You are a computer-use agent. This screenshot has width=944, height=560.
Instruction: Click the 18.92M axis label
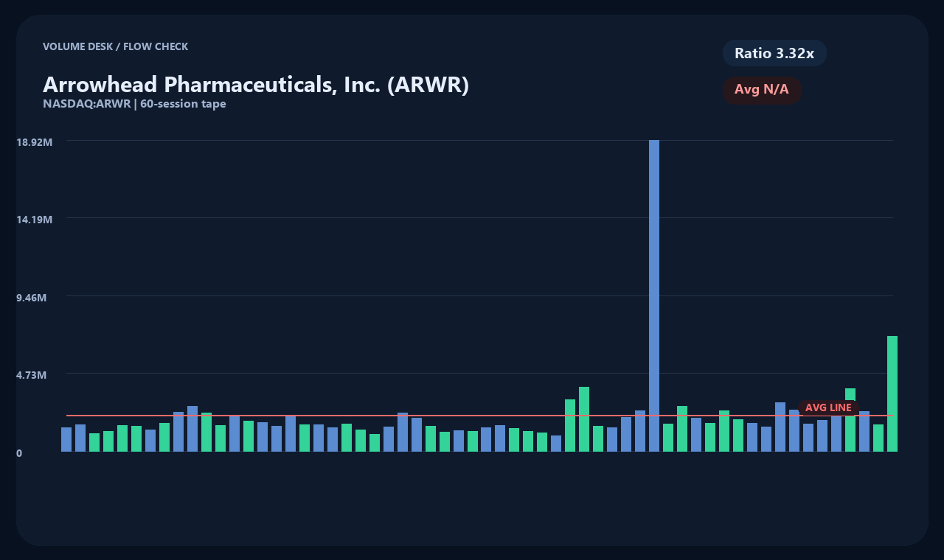[35, 141]
